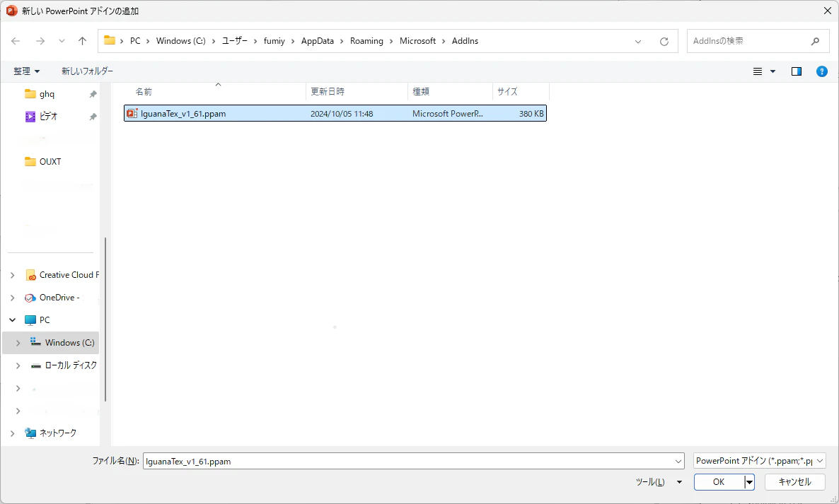Select AddIns in the address breadcrumb

(465, 41)
